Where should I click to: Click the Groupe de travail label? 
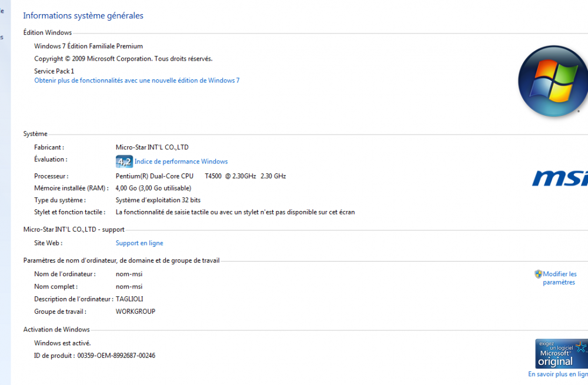pos(60,312)
